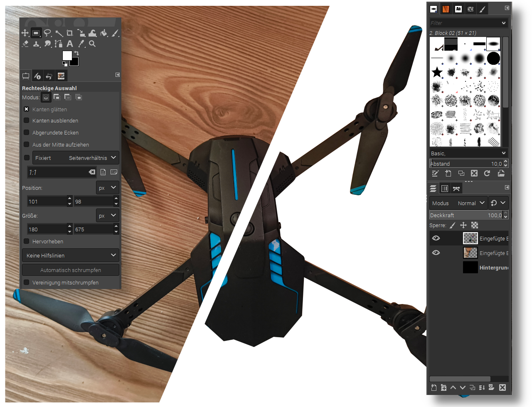
Task: Click the brush Filter input field
Action: [469, 23]
